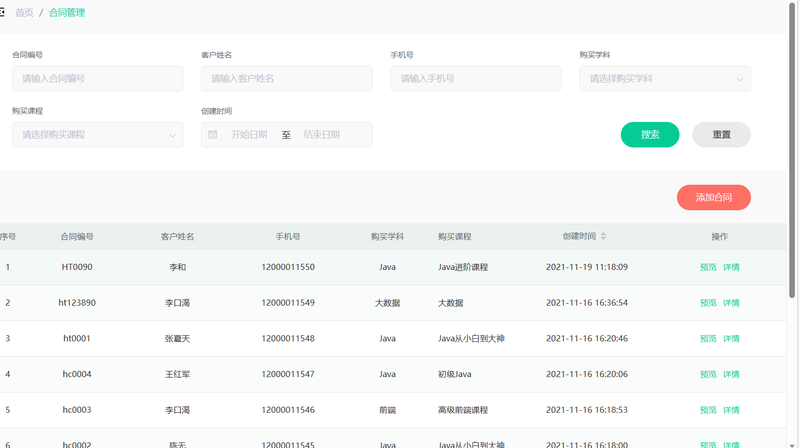800x448 pixels.
Task: Pick the 开始日期 start date field
Action: [249, 135]
